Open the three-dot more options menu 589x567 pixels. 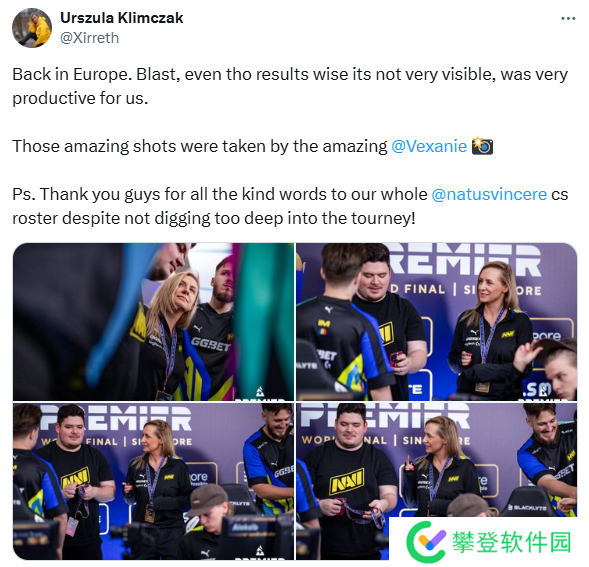(568, 18)
